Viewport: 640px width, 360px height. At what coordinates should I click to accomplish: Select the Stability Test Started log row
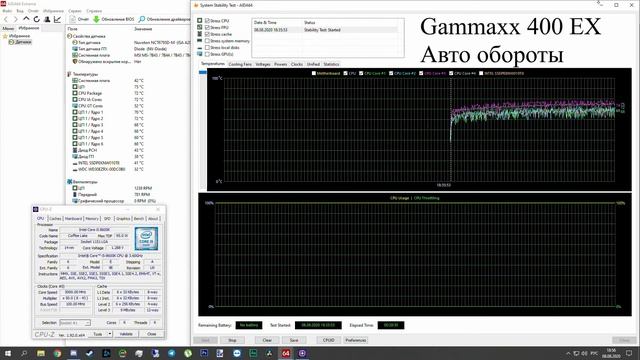325,30
